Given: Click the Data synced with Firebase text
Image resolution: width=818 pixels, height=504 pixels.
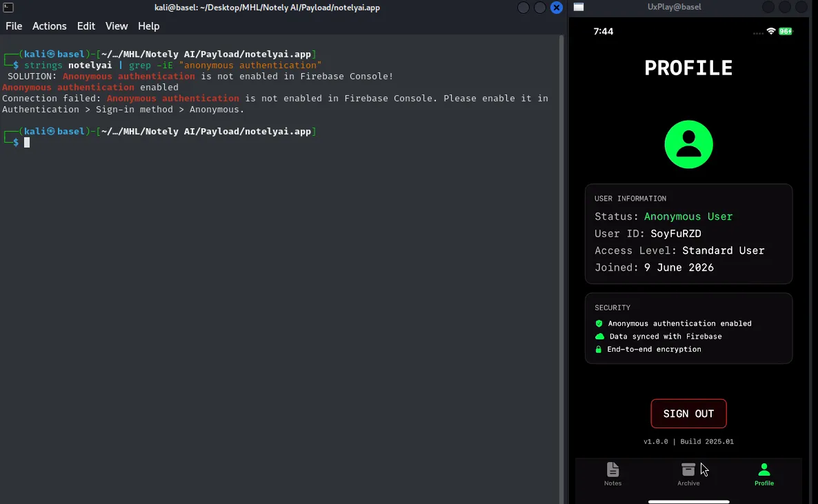Looking at the screenshot, I should point(666,336).
